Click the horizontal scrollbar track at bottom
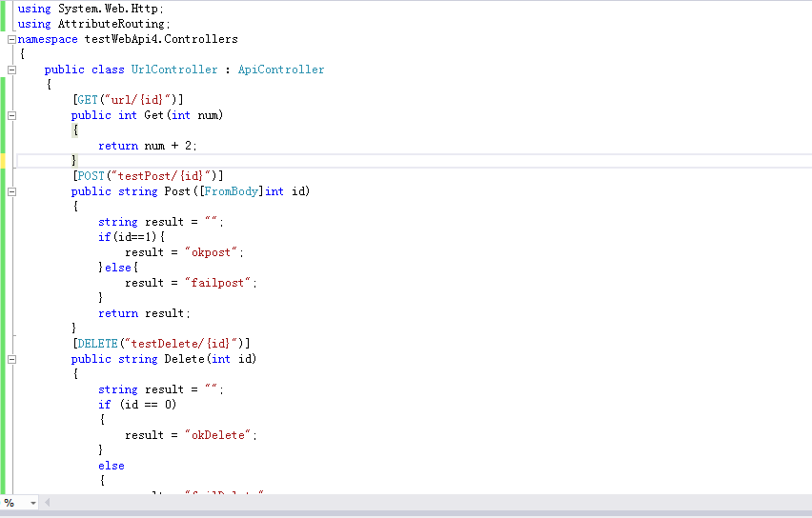 tap(430, 502)
